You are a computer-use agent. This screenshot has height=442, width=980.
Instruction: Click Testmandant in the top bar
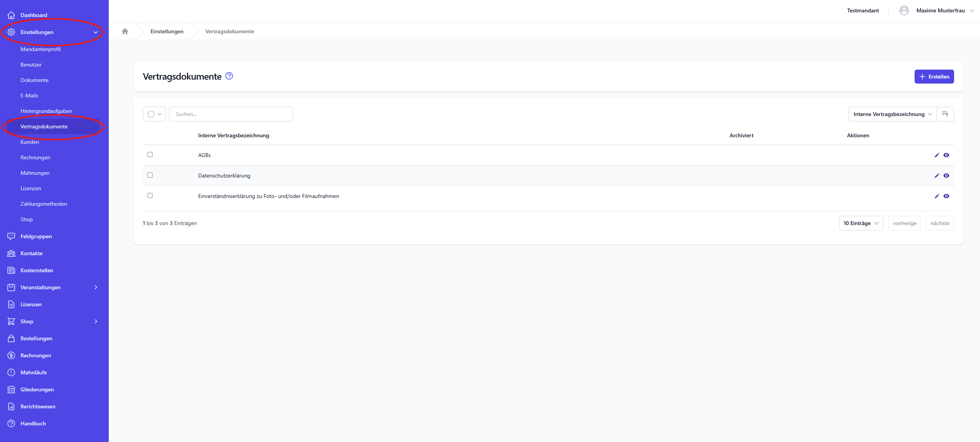pos(863,10)
